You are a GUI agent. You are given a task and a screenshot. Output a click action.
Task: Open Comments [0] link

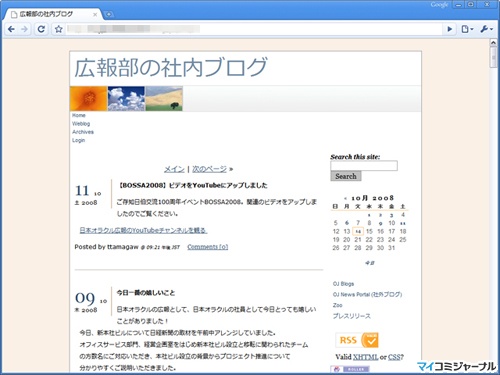pos(208,247)
